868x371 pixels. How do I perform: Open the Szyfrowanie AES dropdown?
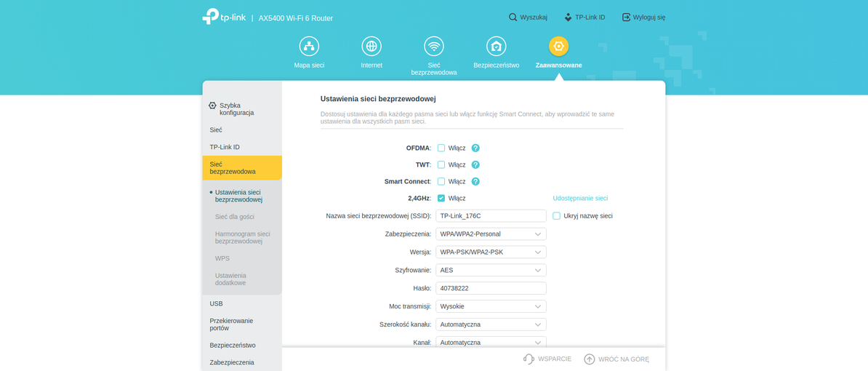click(x=491, y=270)
